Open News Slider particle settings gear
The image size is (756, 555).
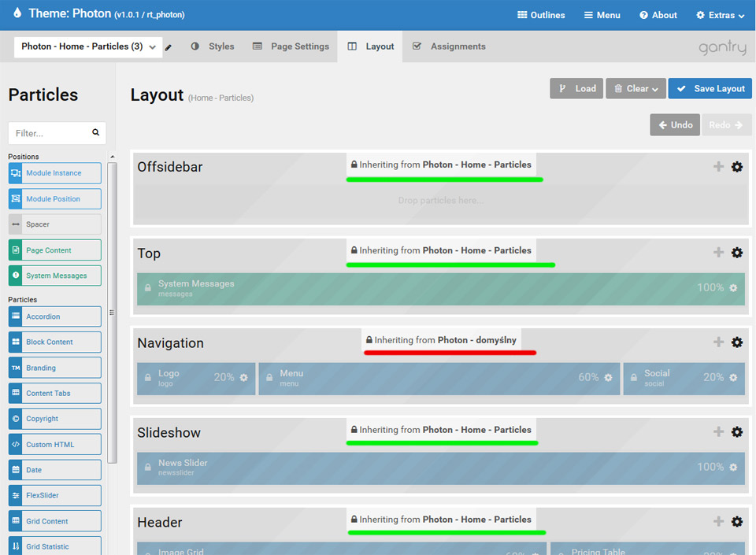[x=733, y=468]
